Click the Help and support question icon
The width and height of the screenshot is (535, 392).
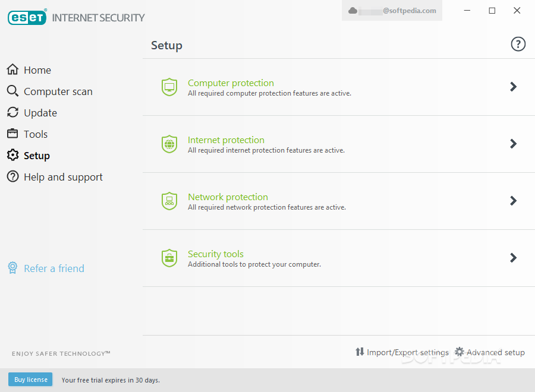click(x=12, y=176)
